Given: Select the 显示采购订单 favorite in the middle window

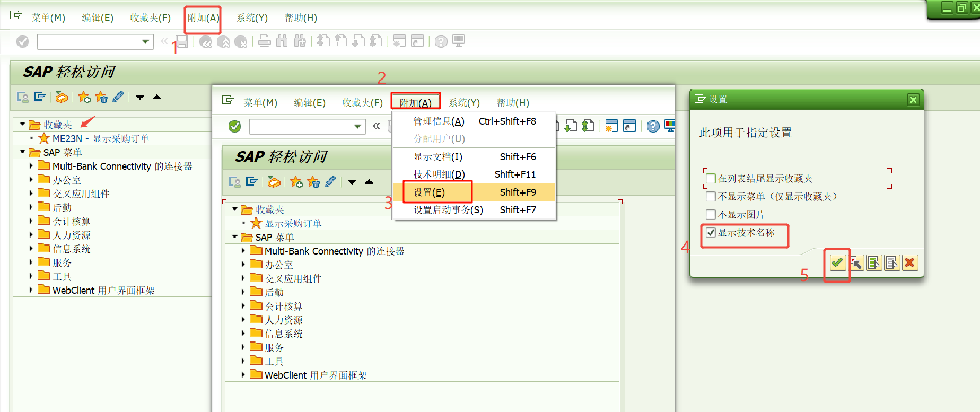Looking at the screenshot, I should coord(293,224).
